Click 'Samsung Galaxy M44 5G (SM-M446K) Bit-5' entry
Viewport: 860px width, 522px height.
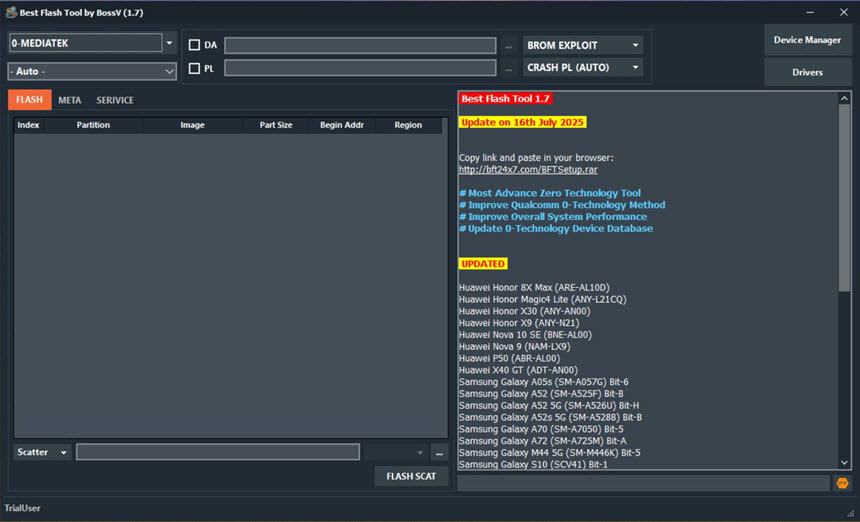pos(550,453)
